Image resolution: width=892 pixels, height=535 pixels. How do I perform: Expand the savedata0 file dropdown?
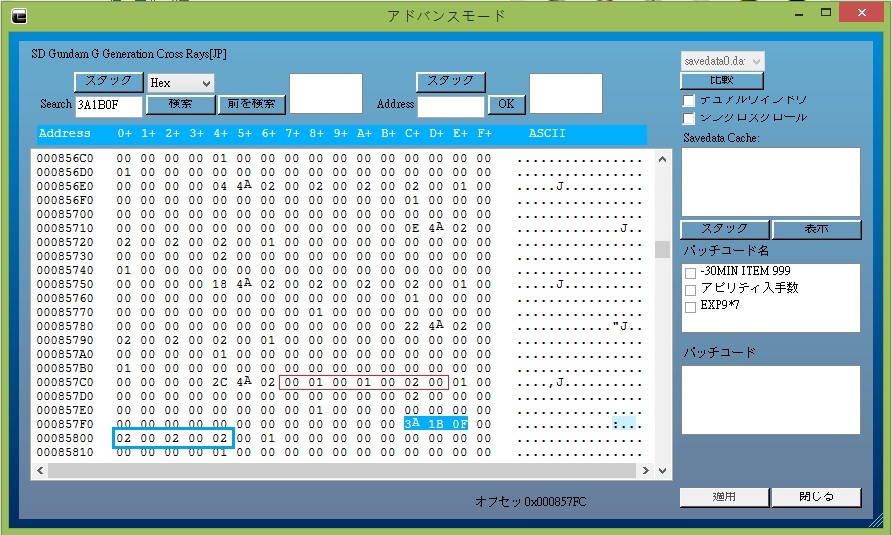coord(723,62)
